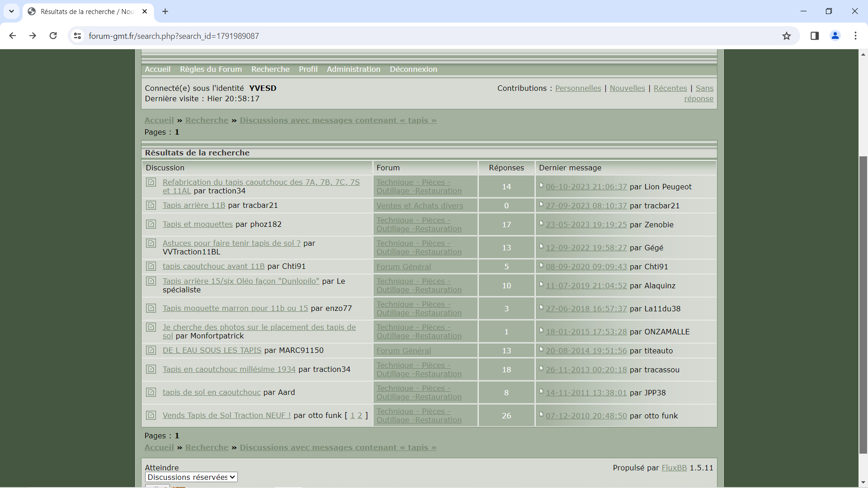Viewport: 868px width, 488px height.
Task: Open last message dated 27-09-2023 08:10:37
Action: click(586, 206)
